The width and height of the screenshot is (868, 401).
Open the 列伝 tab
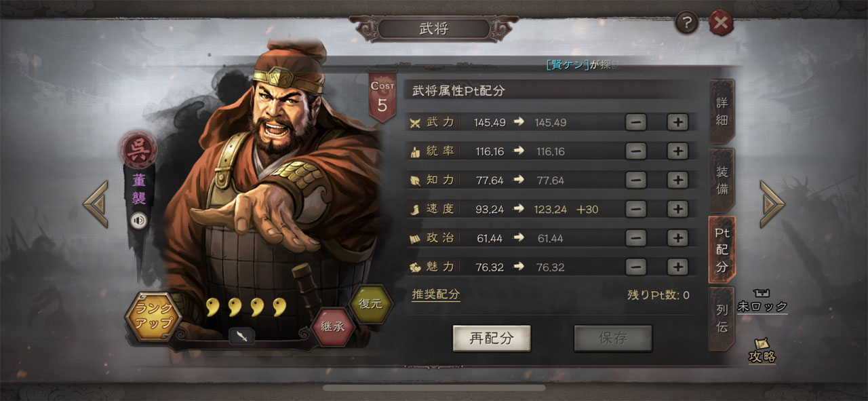tap(722, 318)
